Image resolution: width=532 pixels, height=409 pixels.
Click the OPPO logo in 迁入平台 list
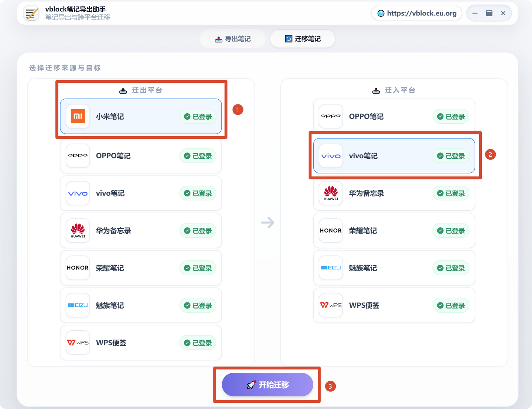[331, 116]
